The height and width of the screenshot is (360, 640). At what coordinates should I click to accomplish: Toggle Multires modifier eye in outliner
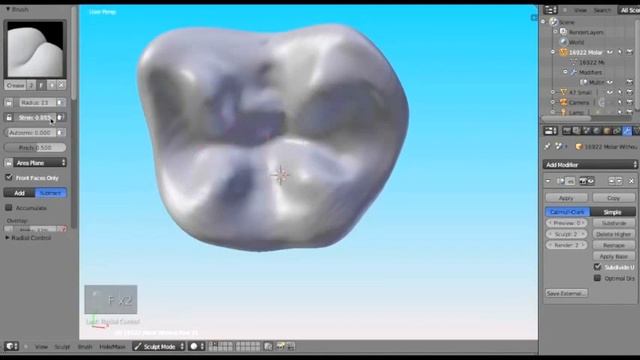tap(610, 82)
